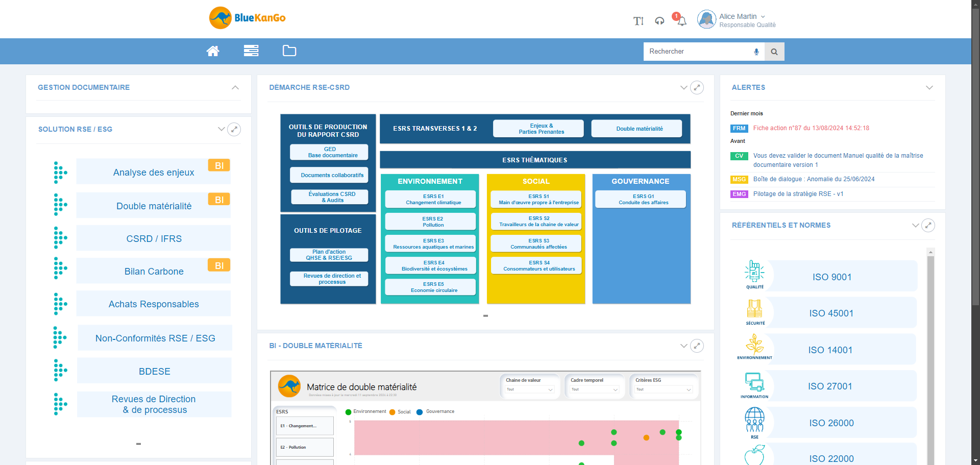Click the BI badge on Analyse des enjeux
This screenshot has width=980, height=465.
click(x=219, y=165)
